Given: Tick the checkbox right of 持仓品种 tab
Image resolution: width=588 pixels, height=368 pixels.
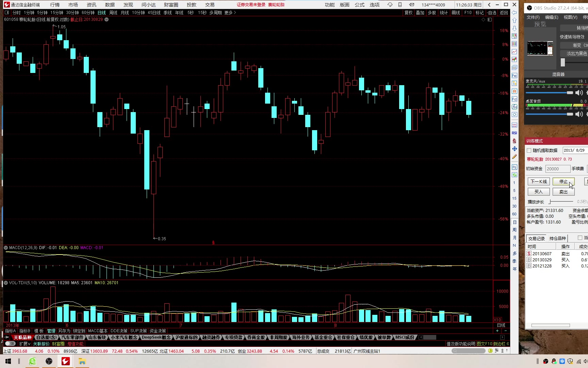Looking at the screenshot, I should pos(580,237).
